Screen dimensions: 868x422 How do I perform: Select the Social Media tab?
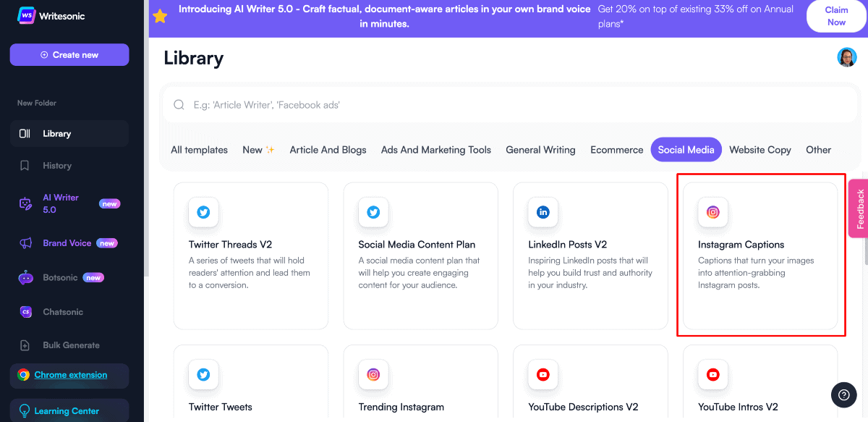686,150
